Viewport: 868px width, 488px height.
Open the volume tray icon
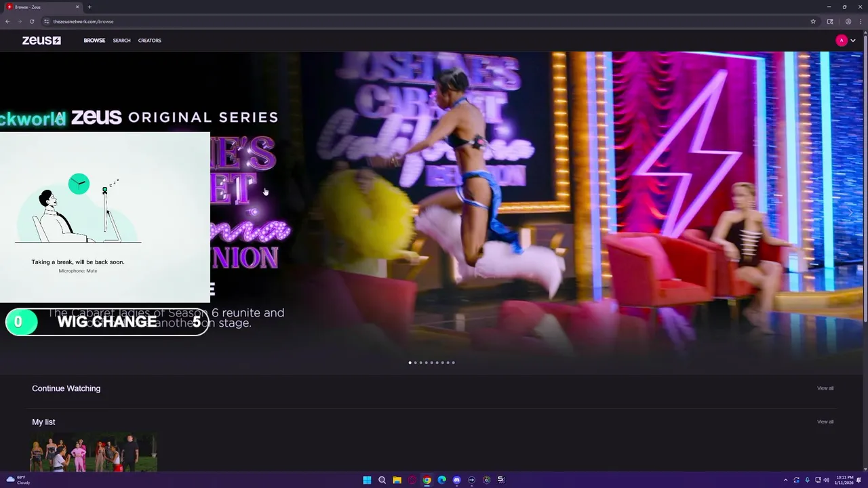point(827,480)
